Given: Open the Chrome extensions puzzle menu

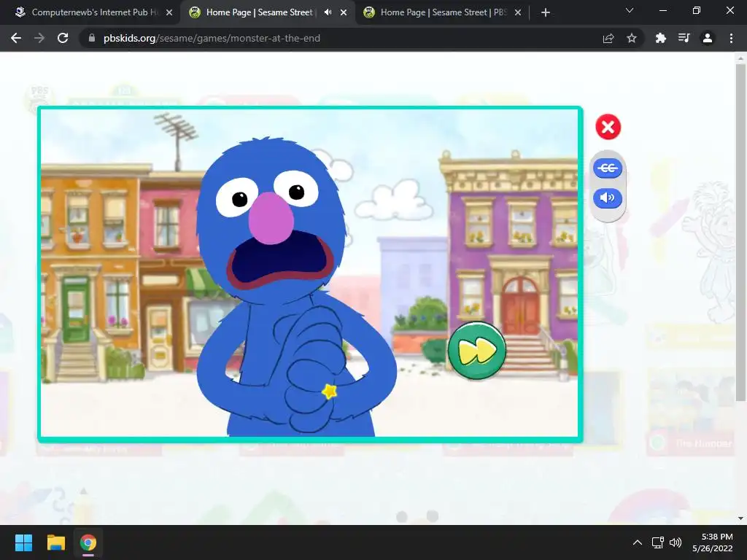Looking at the screenshot, I should pos(661,38).
